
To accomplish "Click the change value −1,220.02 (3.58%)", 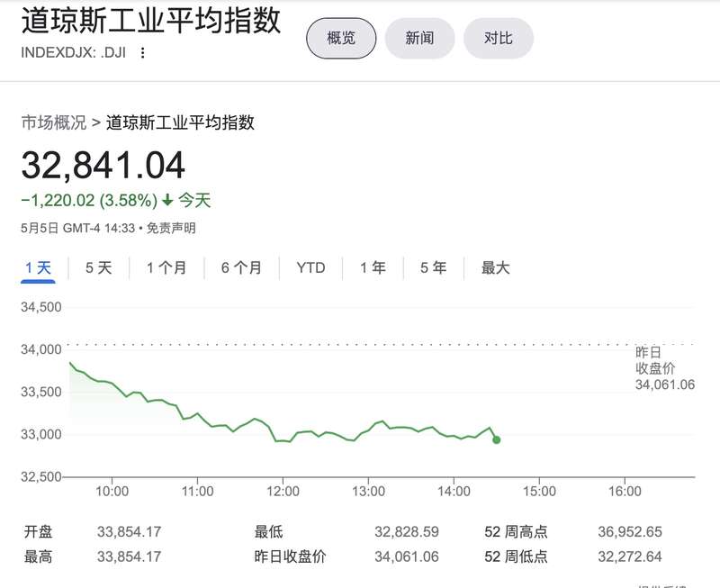I will (89, 201).
